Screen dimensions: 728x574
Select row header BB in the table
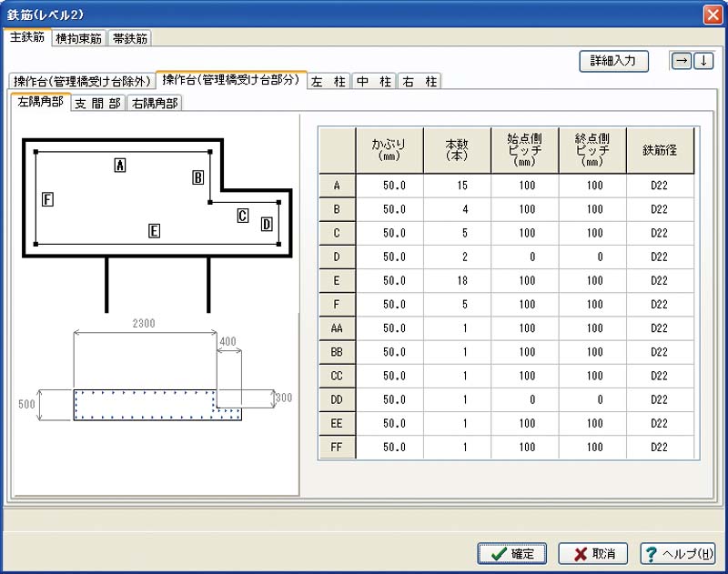click(337, 352)
